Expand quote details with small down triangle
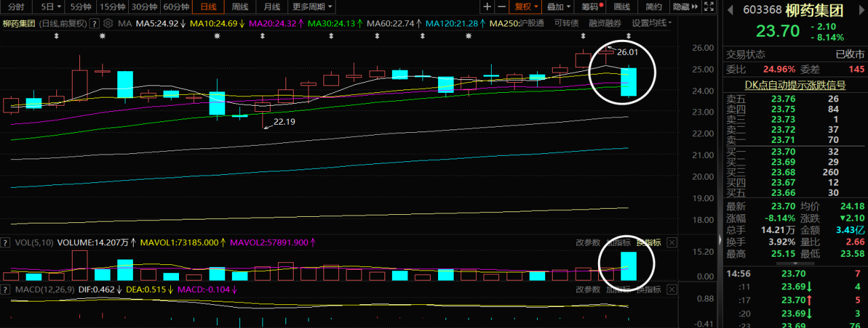 pos(795,263)
